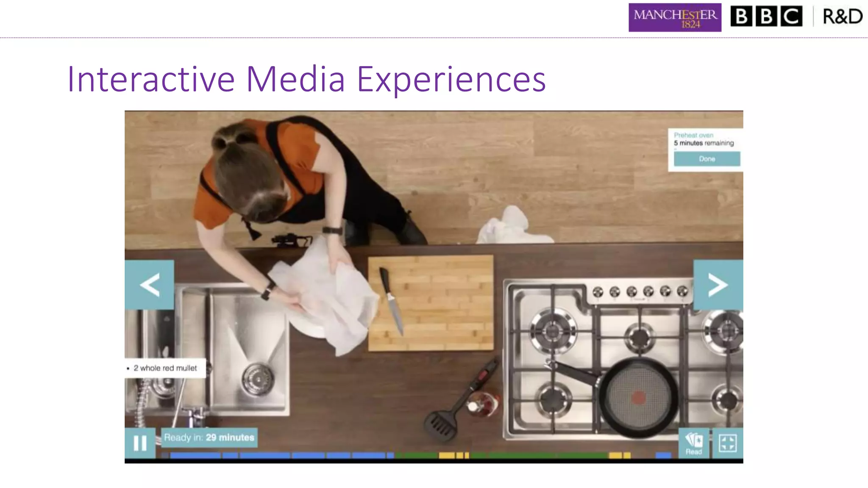Screen dimensions: 868x488
Task: Click the BBC logo
Action: (766, 17)
